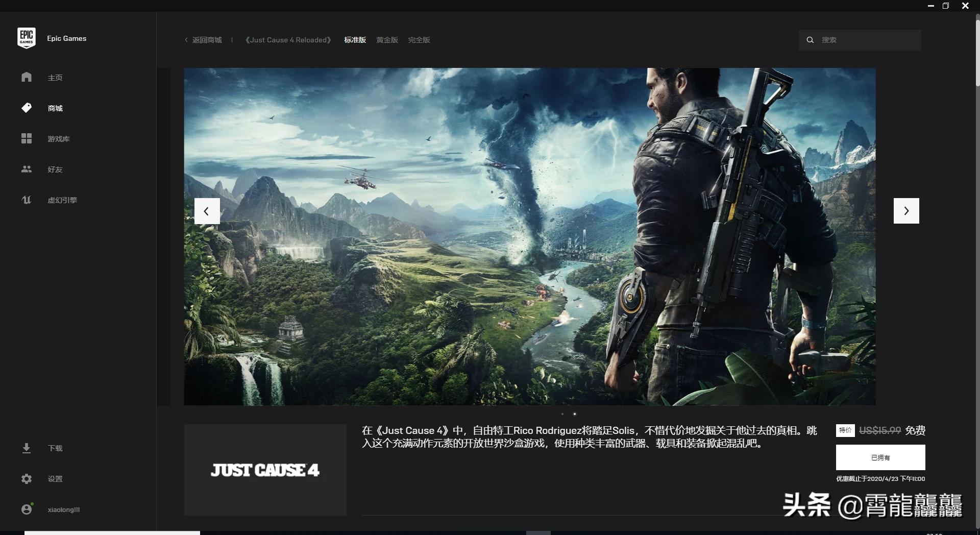The width and height of the screenshot is (980, 535).
Task: Click the 已拥有 owned button
Action: [x=880, y=457]
